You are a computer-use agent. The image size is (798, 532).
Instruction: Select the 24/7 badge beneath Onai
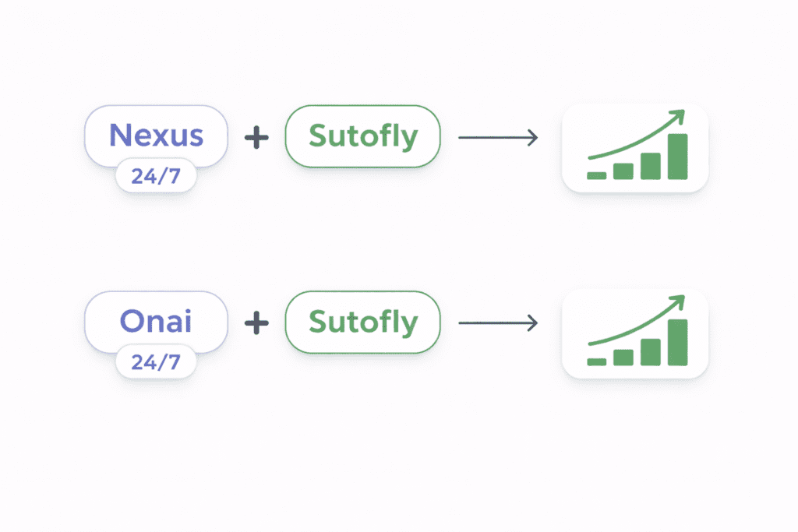(156, 362)
